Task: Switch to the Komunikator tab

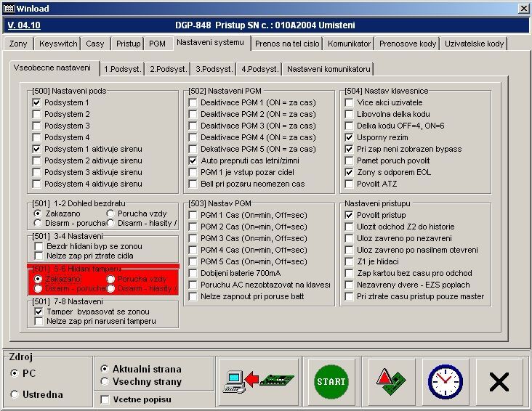Action: pos(350,44)
